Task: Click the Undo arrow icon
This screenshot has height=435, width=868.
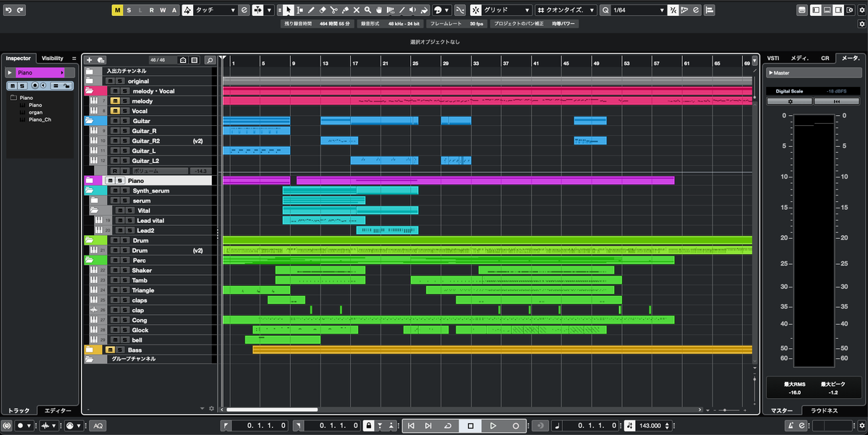Action: [x=8, y=10]
